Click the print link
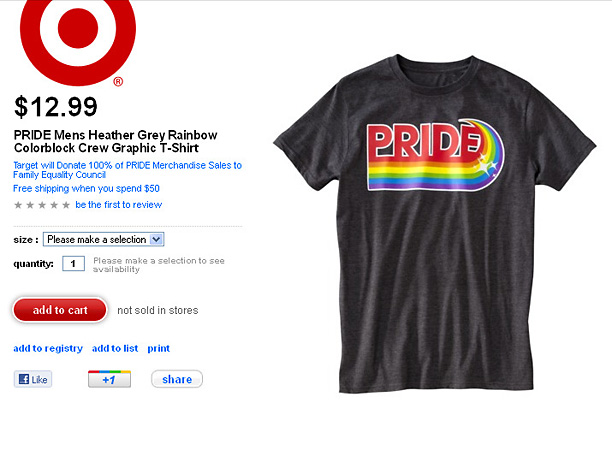This screenshot has height=450, width=612. [x=158, y=348]
